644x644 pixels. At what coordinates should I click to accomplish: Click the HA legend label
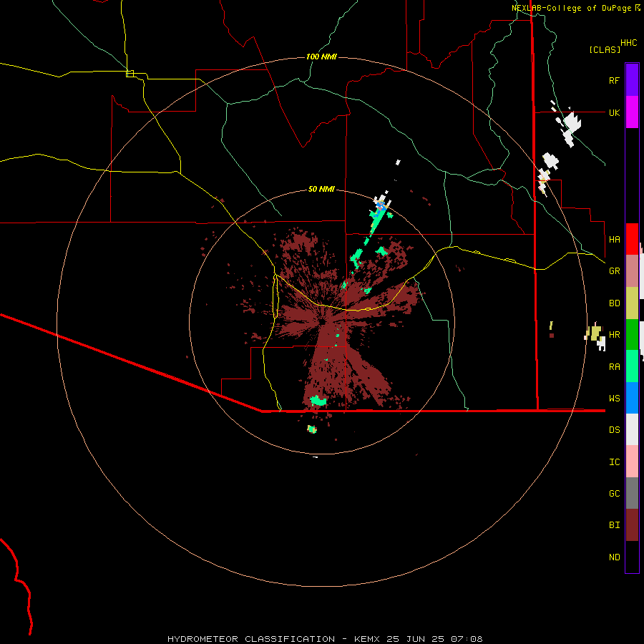(614, 239)
